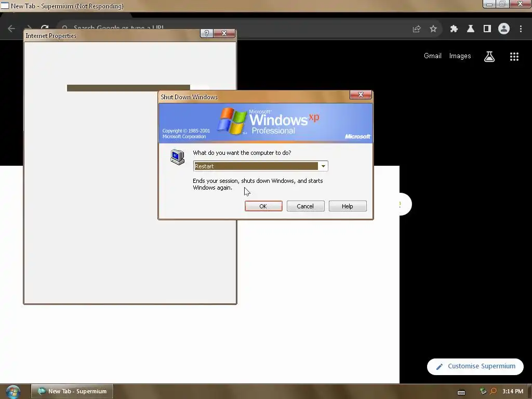Open Images link
Viewport: 532px width, 399px height.
460,56
